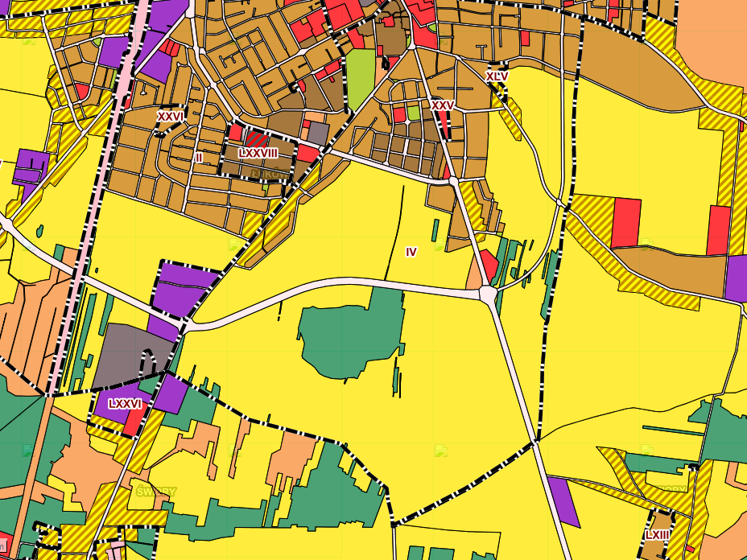Click the light green park near the top
The width and height of the screenshot is (747, 560).
(x=361, y=79)
